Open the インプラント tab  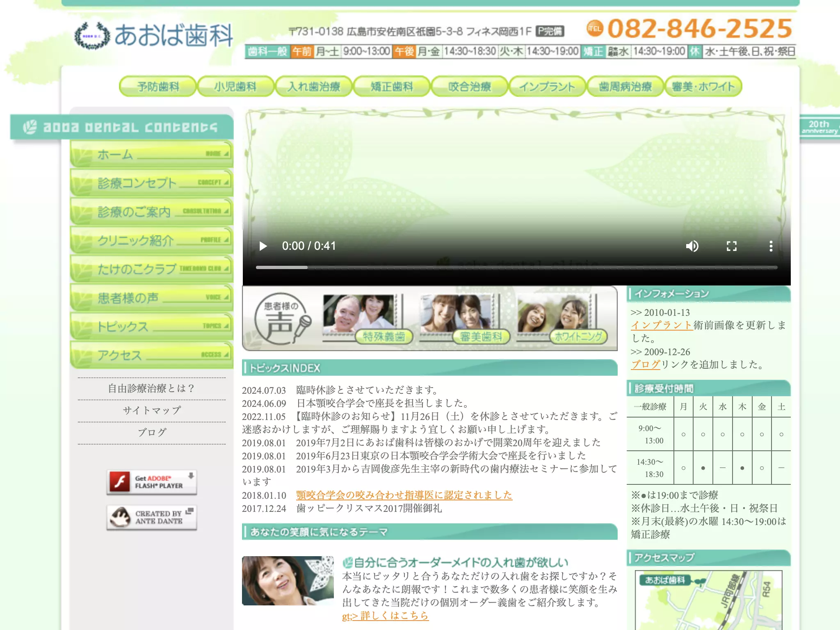[x=548, y=87]
